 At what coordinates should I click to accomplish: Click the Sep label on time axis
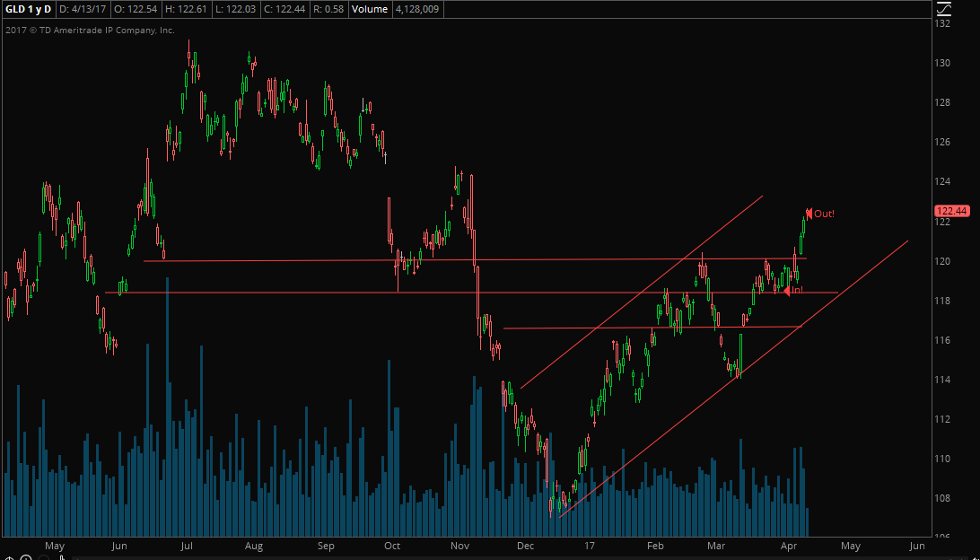pyautogui.click(x=325, y=546)
